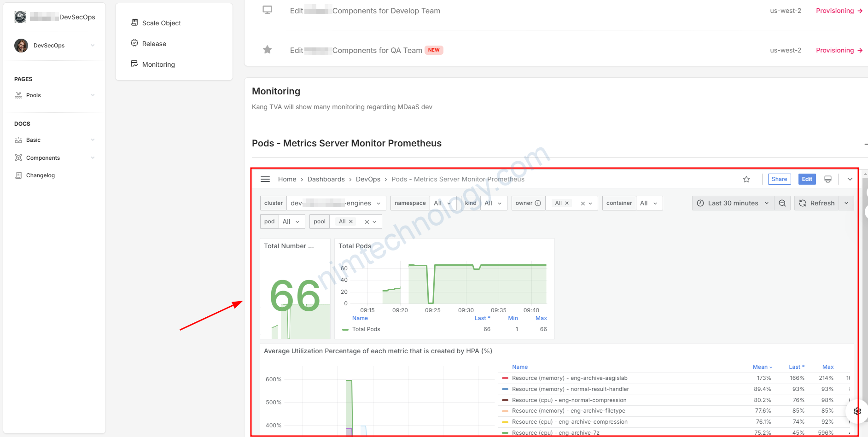Click the star icon beside QA Team row

point(267,50)
